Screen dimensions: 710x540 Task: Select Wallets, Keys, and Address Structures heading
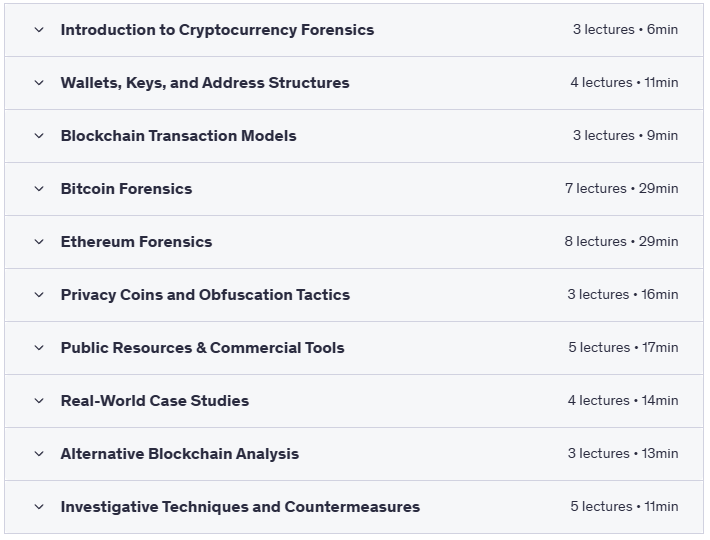pyautogui.click(x=205, y=83)
